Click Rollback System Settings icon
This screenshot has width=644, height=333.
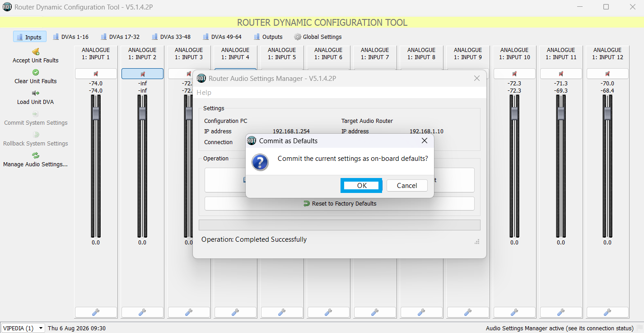pos(36,135)
